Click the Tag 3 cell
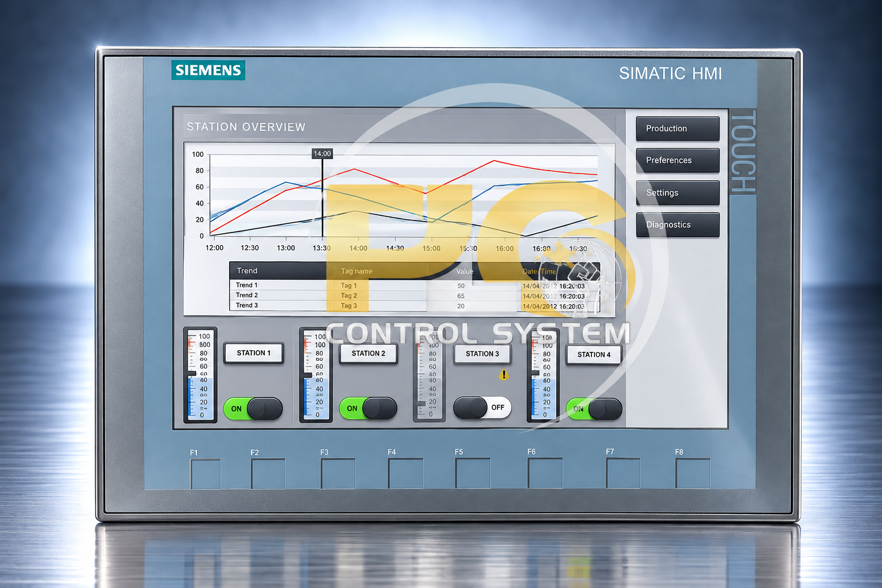 click(x=349, y=306)
